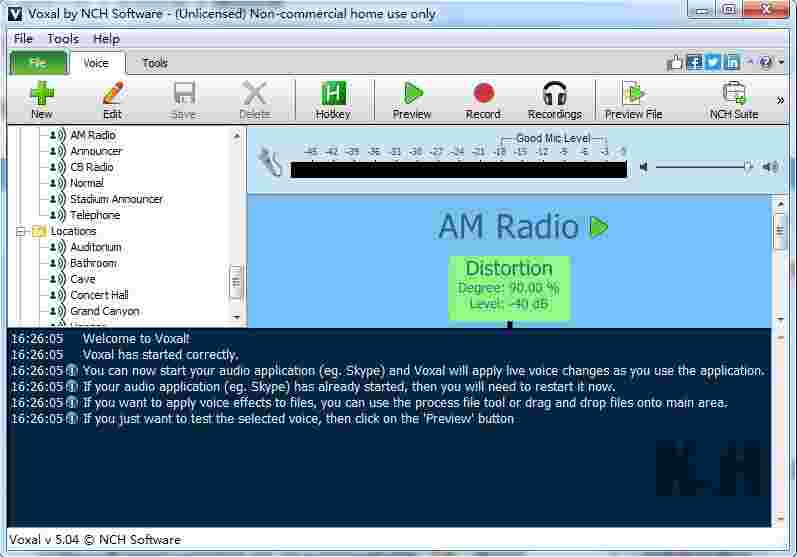
Task: Select the Locations folder label
Action: [73, 231]
